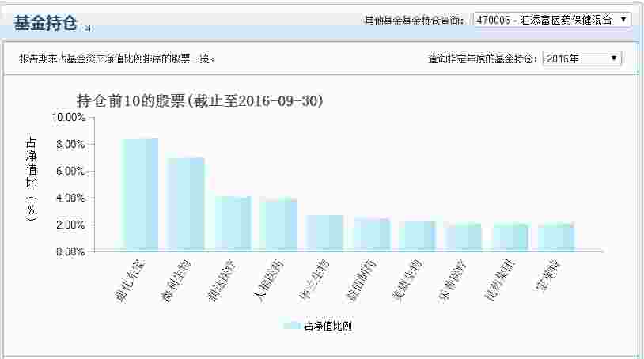The image size is (644, 359).
Task: Click the 乐普医疗 bar
Action: click(464, 237)
